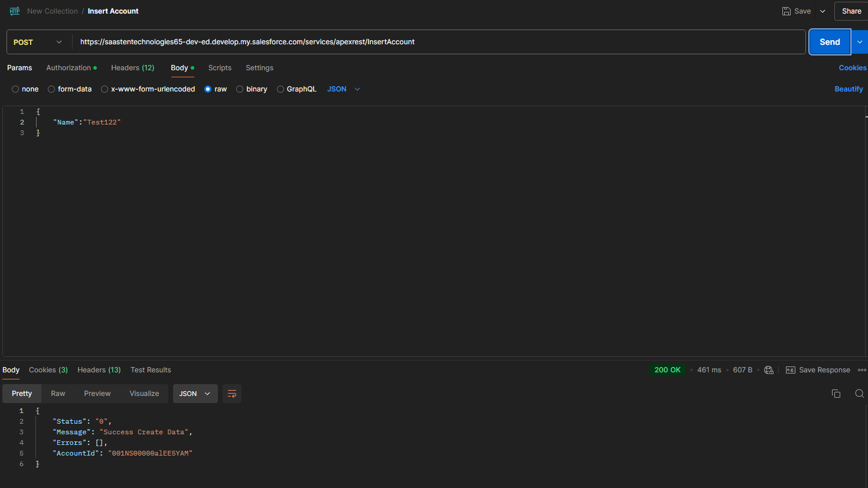
Task: Click the 200 OK status badge
Action: [667, 370]
